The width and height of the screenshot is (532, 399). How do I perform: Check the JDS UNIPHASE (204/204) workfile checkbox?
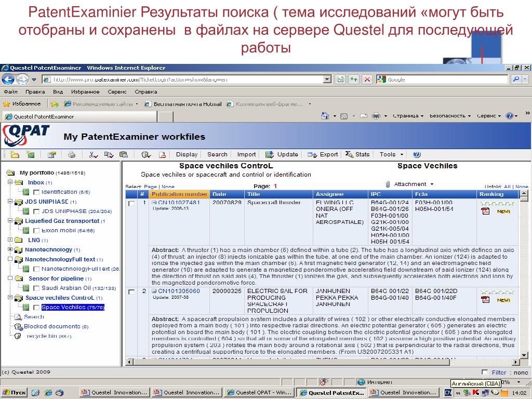coord(37,211)
